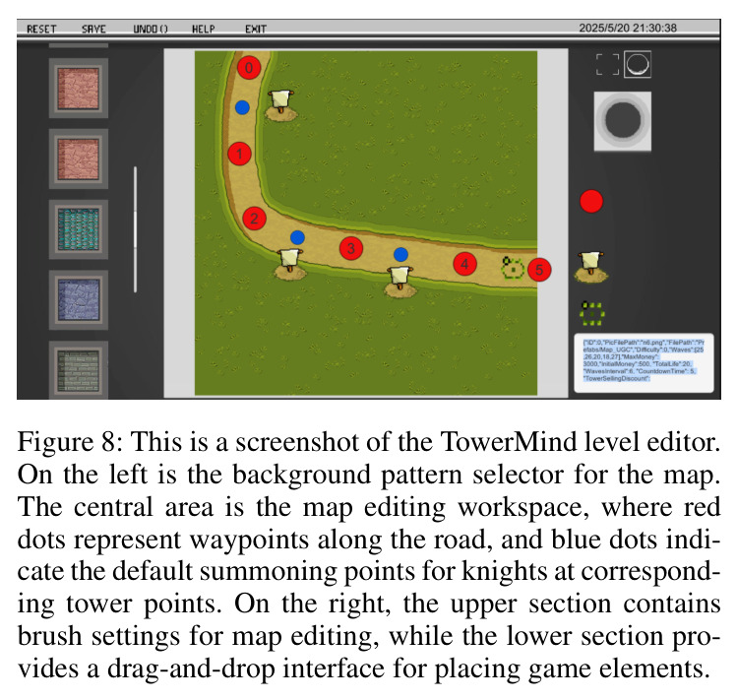Select red waypoint number 5
The width and height of the screenshot is (737, 700).
(x=539, y=270)
